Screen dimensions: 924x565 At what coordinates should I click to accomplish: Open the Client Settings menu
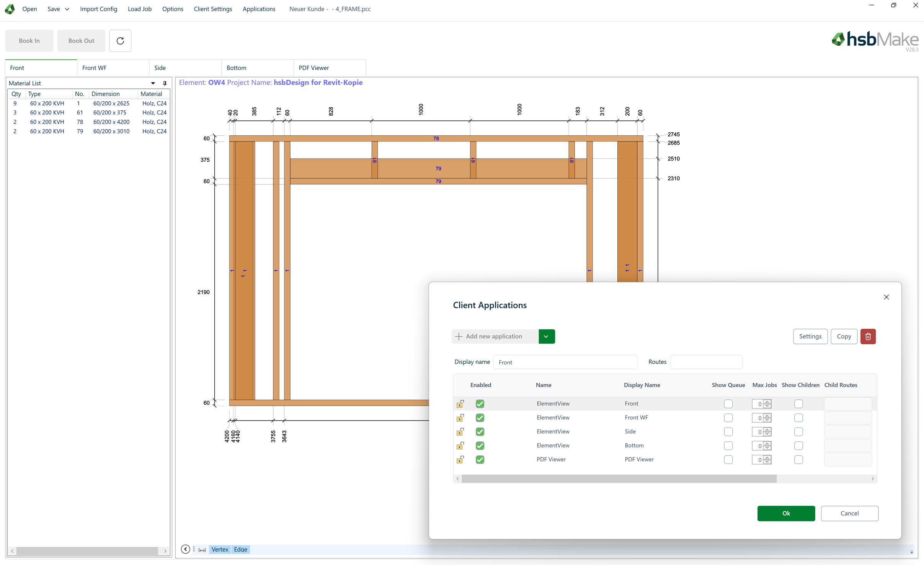click(212, 9)
